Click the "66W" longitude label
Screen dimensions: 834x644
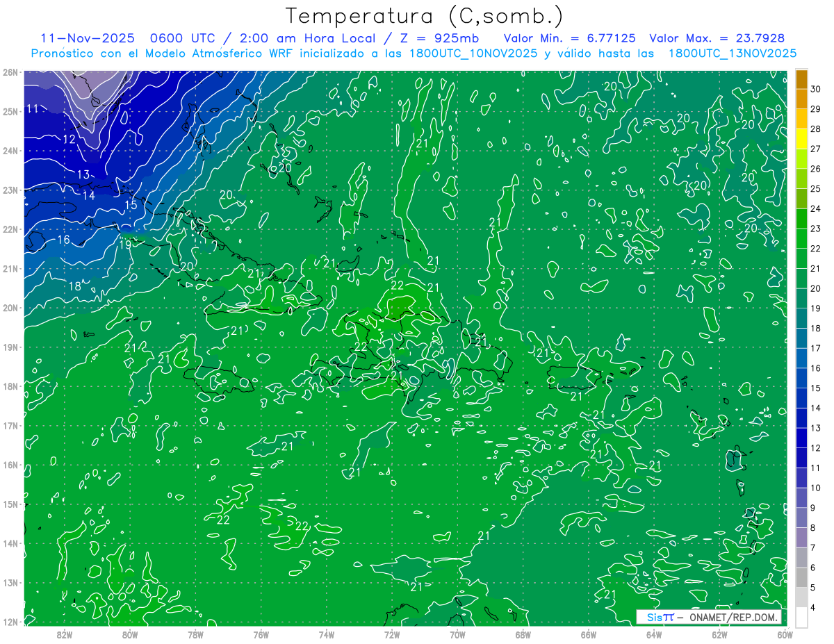pos(588,634)
